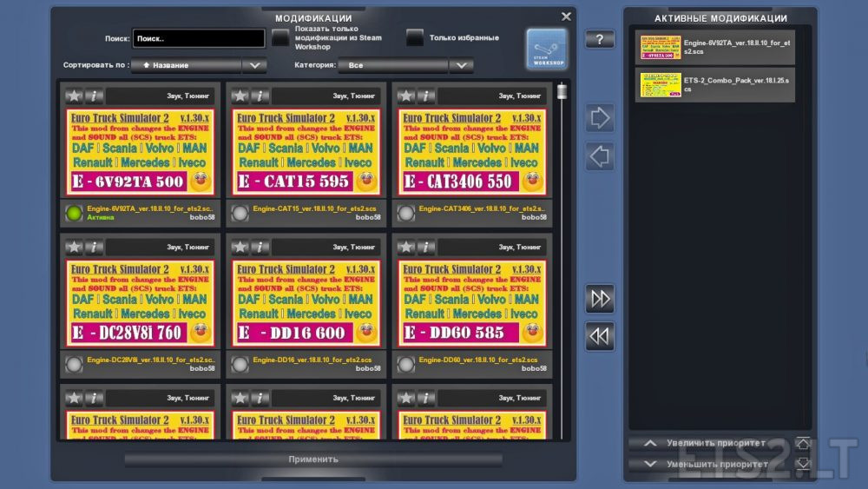The height and width of the screenshot is (489, 868).
Task: Open the Steam Workshop icon
Action: click(546, 49)
